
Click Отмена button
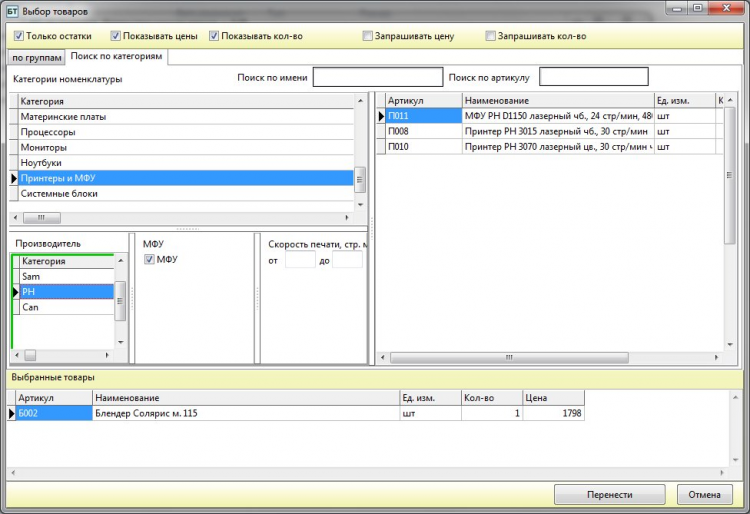click(704, 494)
